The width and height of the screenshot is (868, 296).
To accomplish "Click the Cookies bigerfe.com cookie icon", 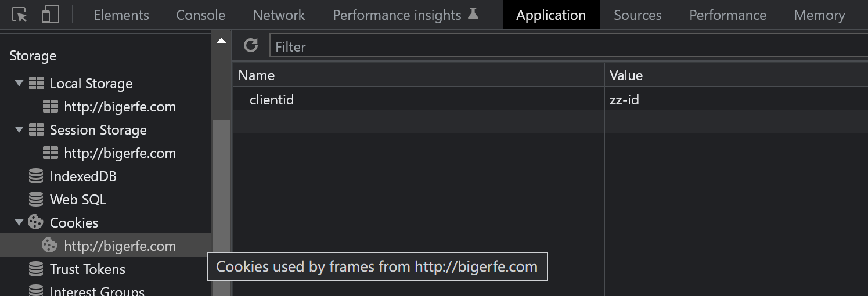I will (x=50, y=246).
